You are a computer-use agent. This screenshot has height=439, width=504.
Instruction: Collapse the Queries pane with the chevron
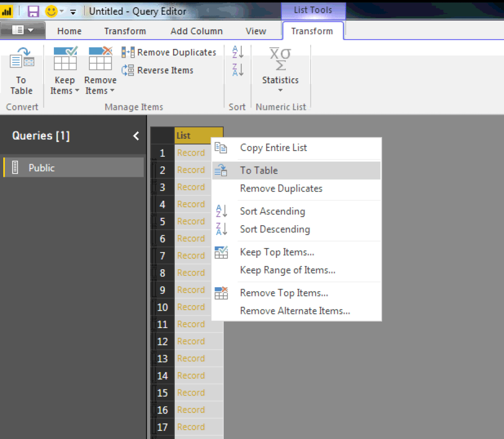pyautogui.click(x=136, y=136)
